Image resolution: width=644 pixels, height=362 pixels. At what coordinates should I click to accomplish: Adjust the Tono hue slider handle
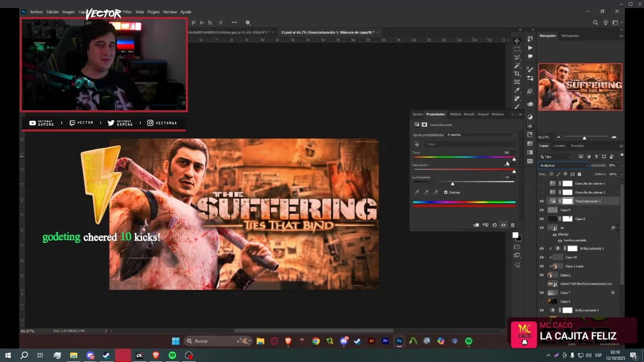(x=514, y=159)
